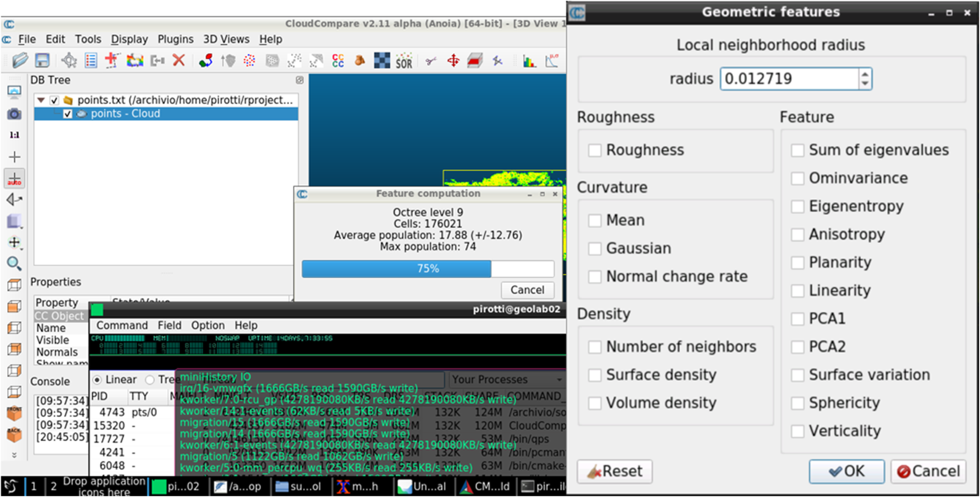Click the radius input field
Screen dimensions: 980x497
click(789, 79)
